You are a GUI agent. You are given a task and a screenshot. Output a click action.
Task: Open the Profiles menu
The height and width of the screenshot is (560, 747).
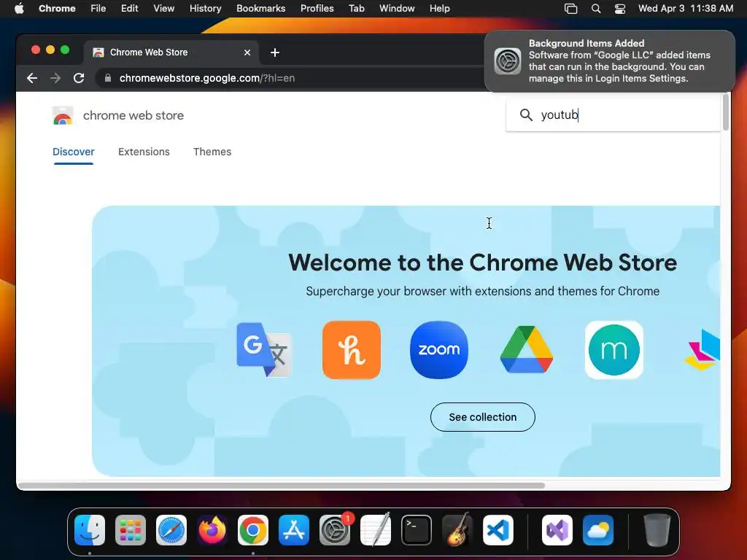tap(317, 8)
